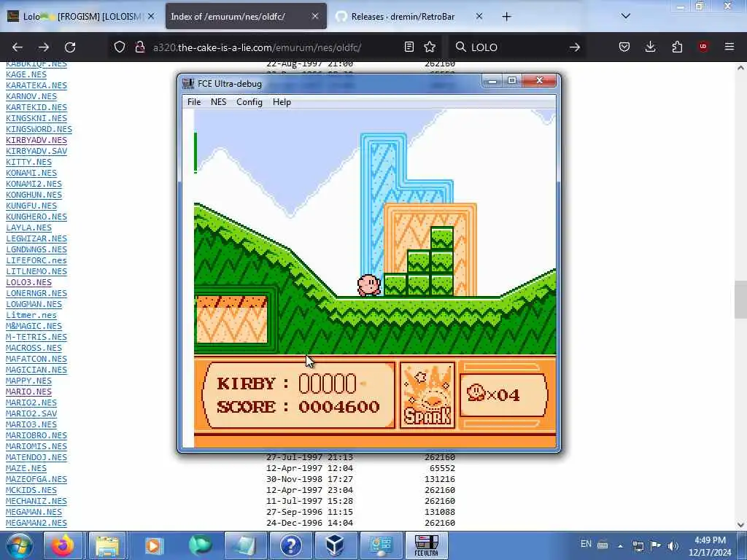Open the KIRBYADV.NES link
Screen dimensions: 747x560
(36, 140)
